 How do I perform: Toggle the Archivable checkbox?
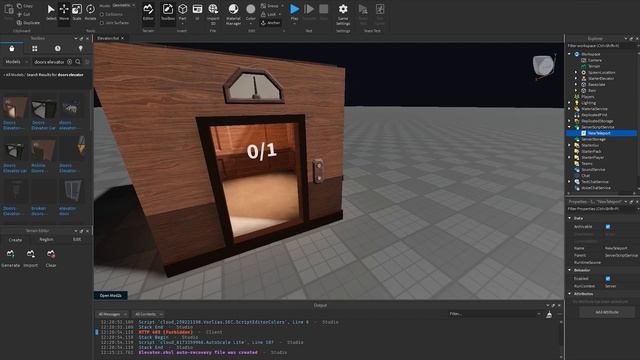tap(608, 227)
